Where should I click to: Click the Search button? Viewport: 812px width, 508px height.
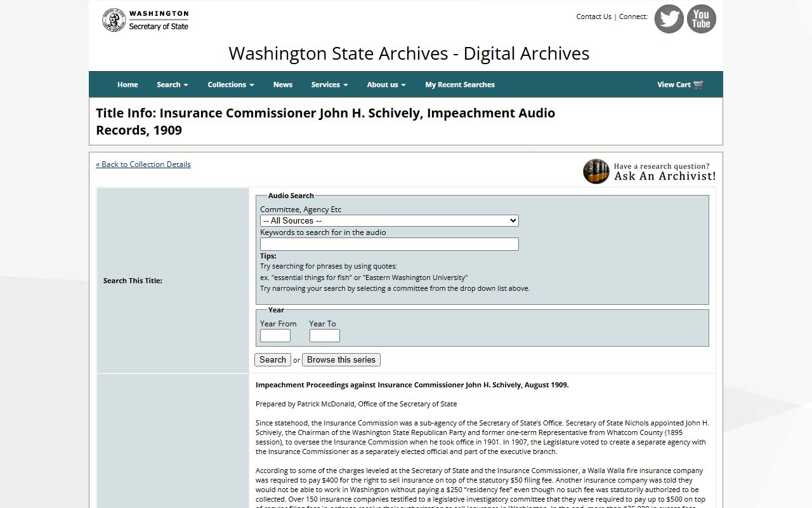point(273,359)
